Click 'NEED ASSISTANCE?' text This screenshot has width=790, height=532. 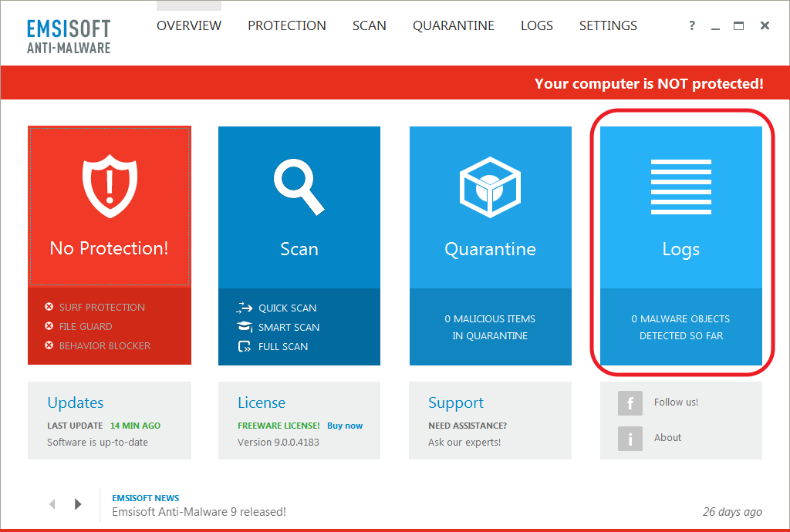(468, 426)
